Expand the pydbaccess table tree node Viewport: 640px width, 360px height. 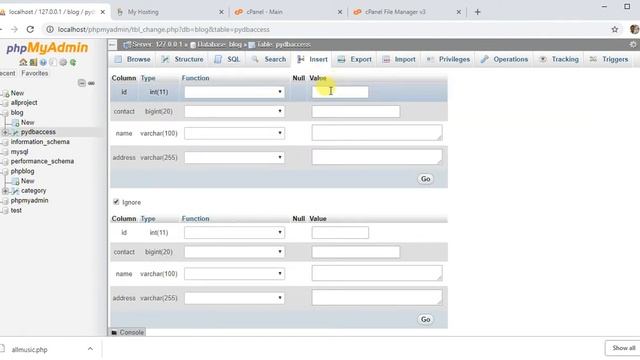5,132
